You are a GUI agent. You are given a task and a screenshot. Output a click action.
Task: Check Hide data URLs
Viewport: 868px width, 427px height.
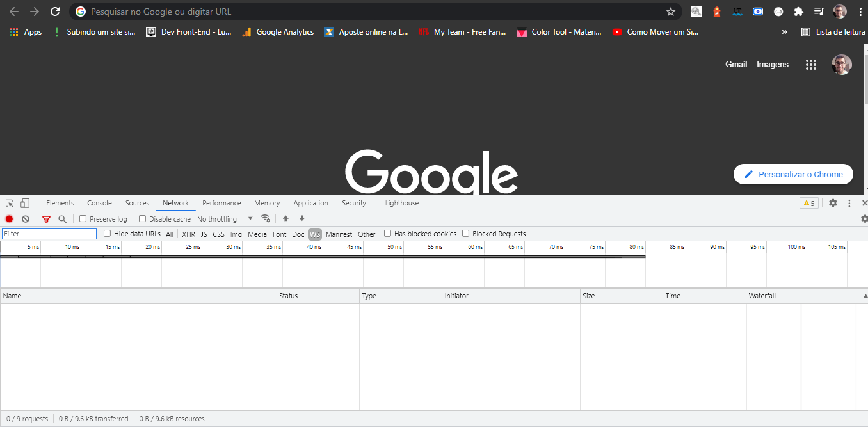(107, 234)
